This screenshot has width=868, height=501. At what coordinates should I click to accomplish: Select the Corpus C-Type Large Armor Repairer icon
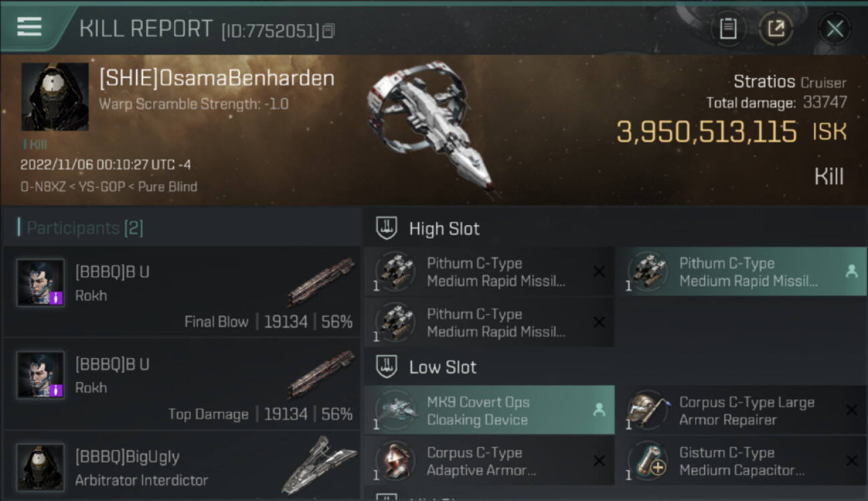(648, 411)
